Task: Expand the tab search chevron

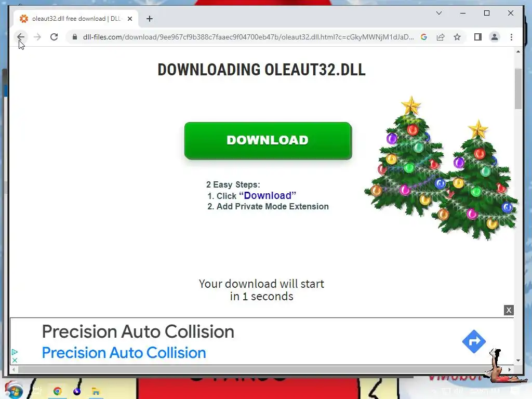Action: click(x=438, y=13)
